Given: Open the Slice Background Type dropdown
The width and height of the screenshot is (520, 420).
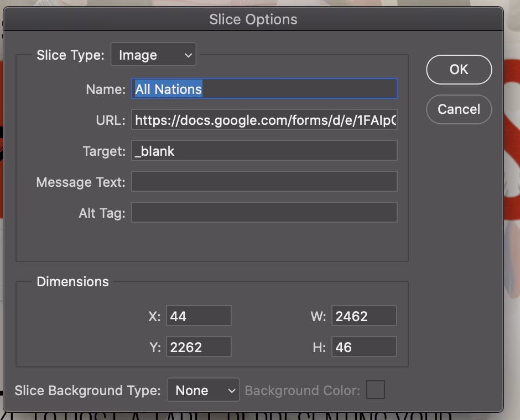Looking at the screenshot, I should 203,390.
